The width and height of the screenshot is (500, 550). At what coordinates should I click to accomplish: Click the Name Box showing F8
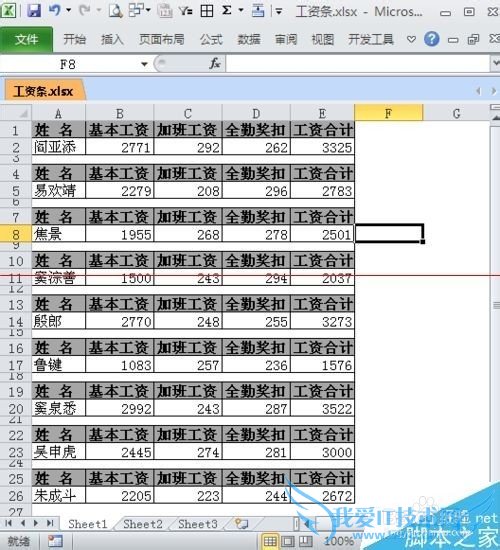pyautogui.click(x=68, y=65)
